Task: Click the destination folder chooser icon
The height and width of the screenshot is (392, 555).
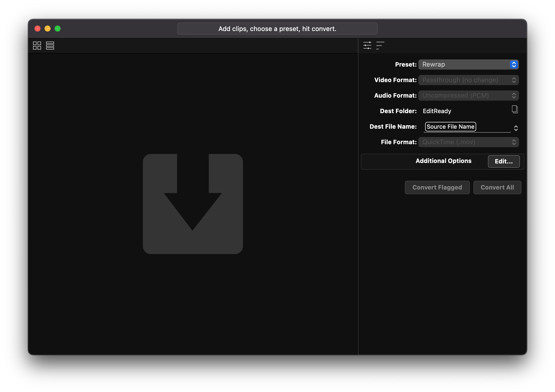Action: (514, 109)
